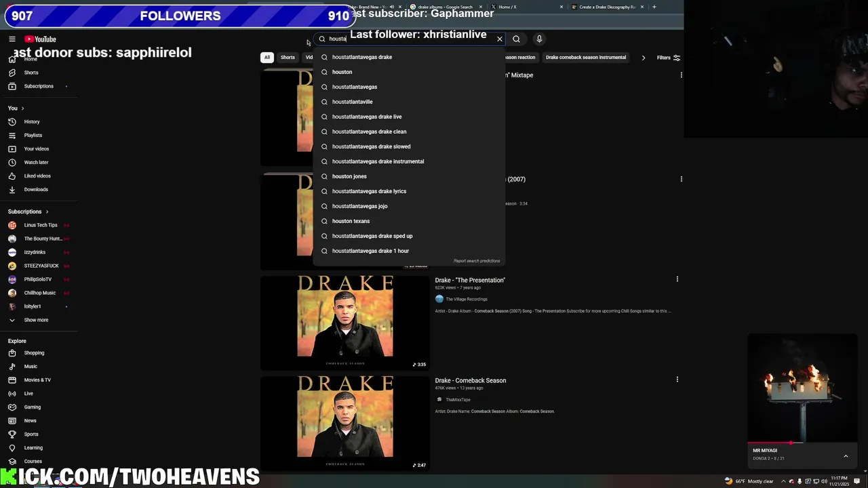Open Liked videos
This screenshot has width=868, height=488.
(x=37, y=176)
